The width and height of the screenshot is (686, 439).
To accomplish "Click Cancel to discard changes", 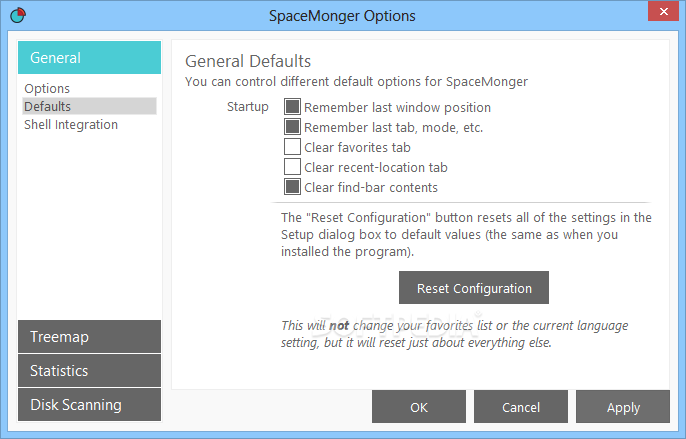I will 521,407.
